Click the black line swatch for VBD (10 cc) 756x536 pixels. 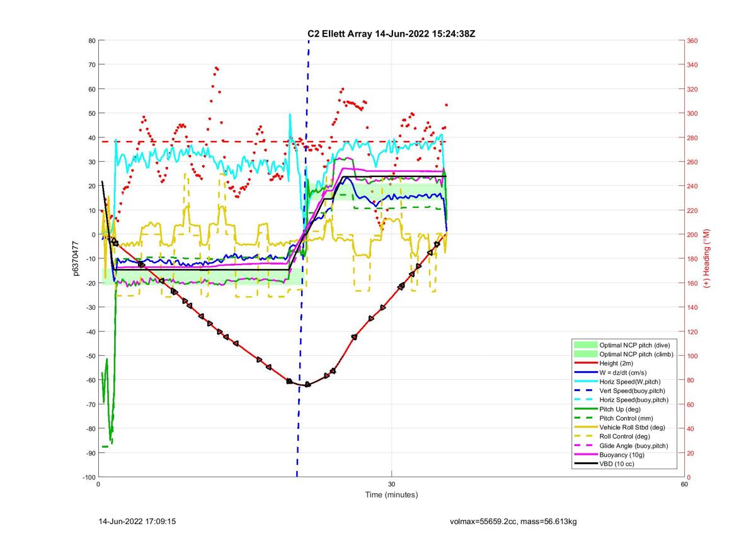click(x=585, y=464)
